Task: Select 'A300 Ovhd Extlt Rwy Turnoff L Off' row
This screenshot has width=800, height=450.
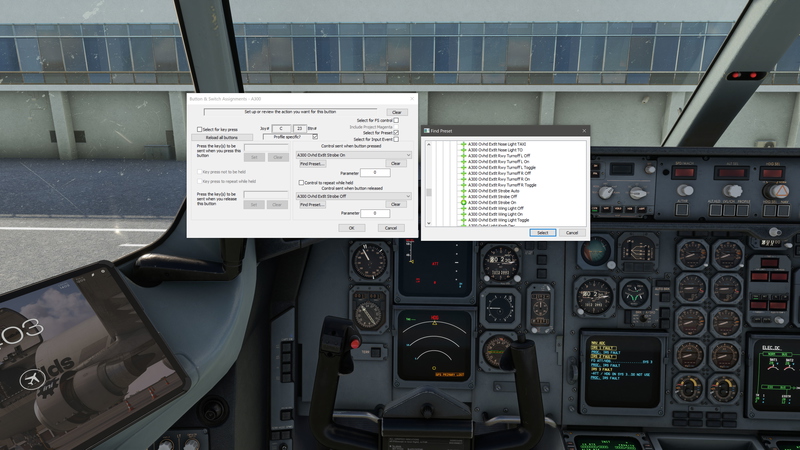Action: (x=498, y=156)
